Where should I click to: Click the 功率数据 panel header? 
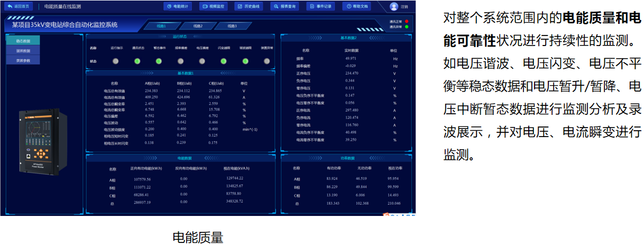348,158
